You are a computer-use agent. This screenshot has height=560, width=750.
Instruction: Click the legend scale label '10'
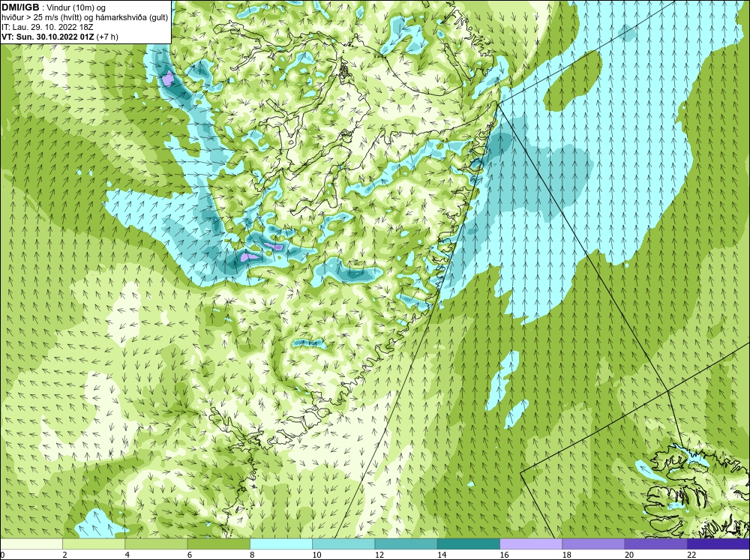pyautogui.click(x=316, y=555)
